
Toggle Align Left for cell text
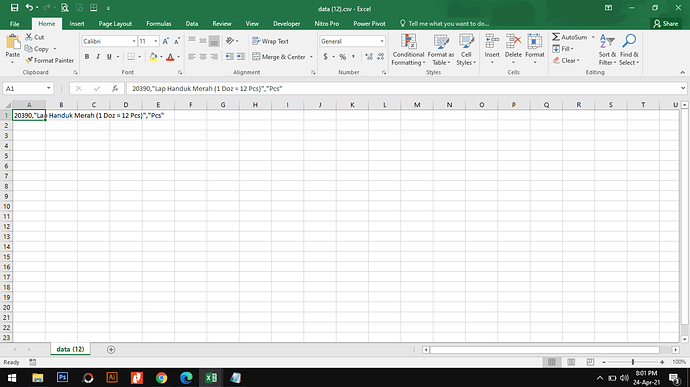click(x=191, y=57)
